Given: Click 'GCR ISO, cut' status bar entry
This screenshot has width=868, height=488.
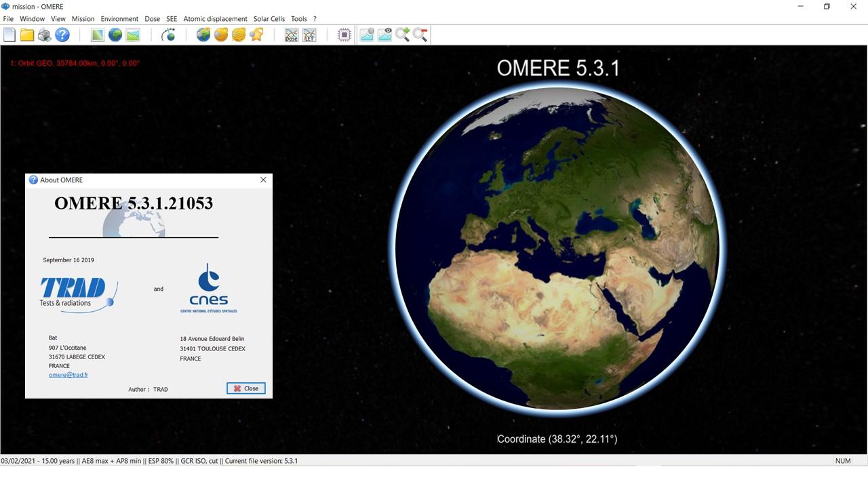Looking at the screenshot, I should pos(199,461).
